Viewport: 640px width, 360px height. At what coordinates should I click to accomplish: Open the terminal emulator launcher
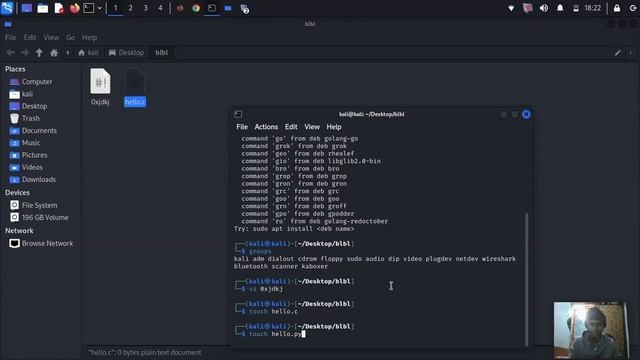click(89, 8)
